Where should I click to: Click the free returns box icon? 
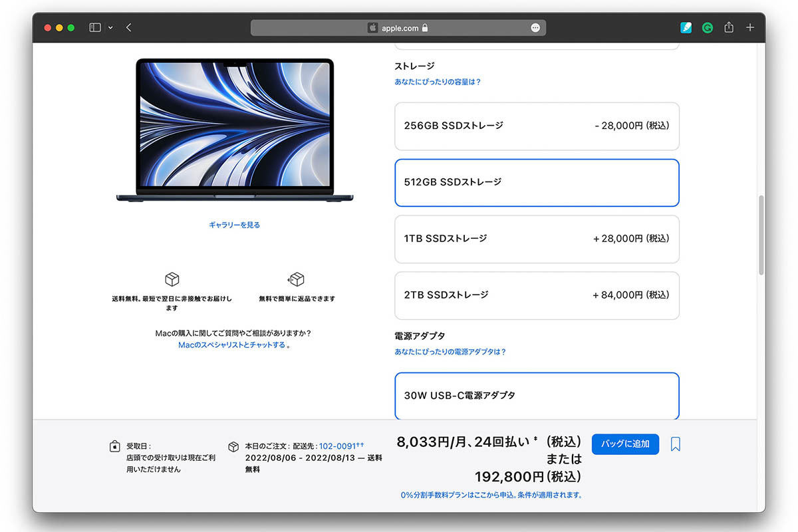coord(296,279)
